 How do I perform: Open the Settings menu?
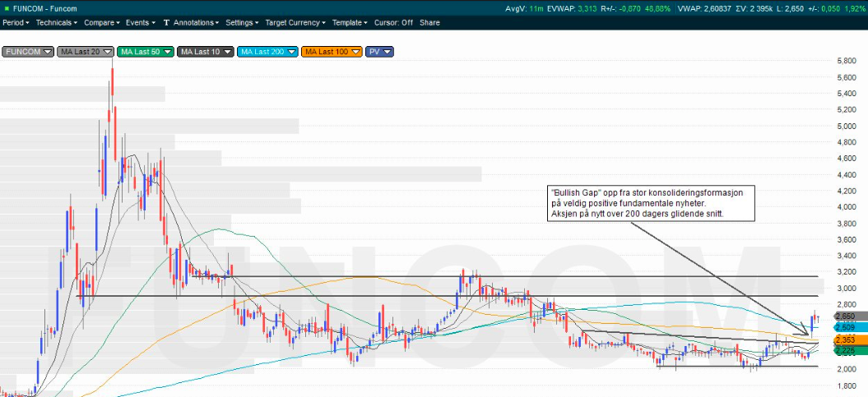(x=242, y=23)
